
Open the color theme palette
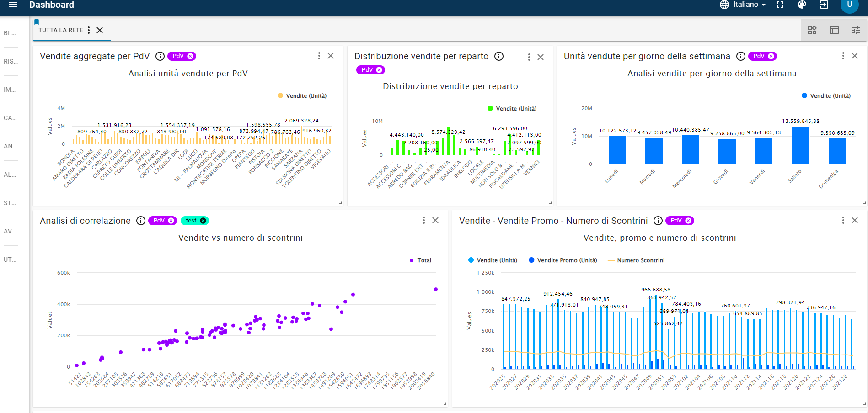point(802,5)
